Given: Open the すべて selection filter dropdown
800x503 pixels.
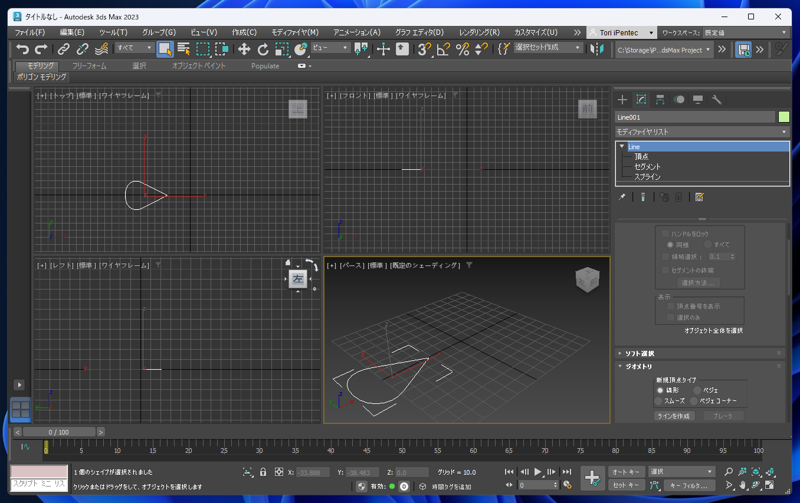Looking at the screenshot, I should tap(135, 47).
